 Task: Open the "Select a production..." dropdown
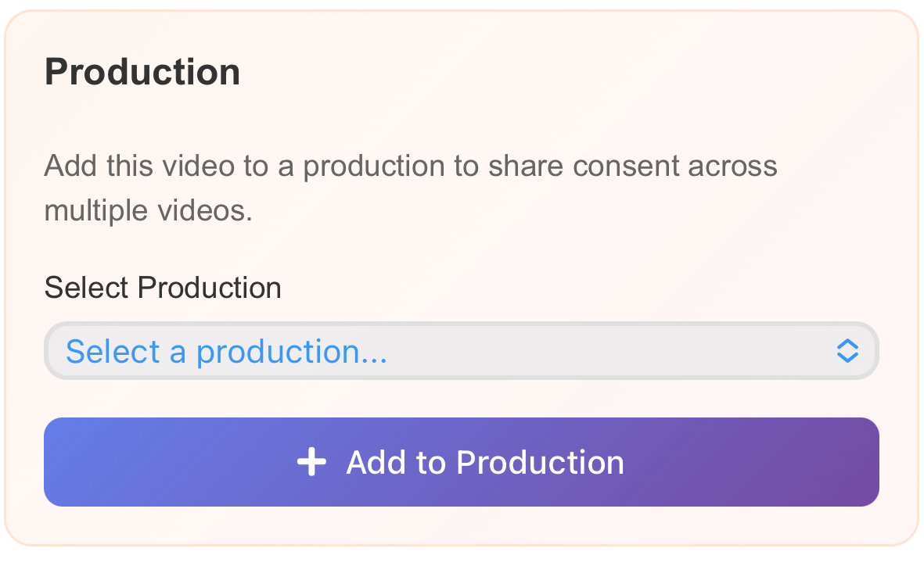[461, 351]
